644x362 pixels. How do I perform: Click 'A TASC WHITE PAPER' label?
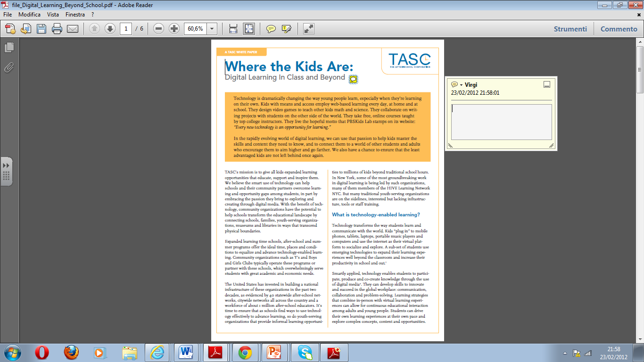pos(241,52)
